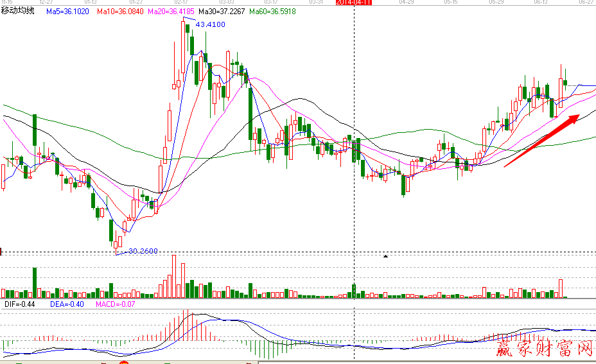Screen dimensions: 596x364
Task: Select the 30.2600 low price label
Action: [143, 251]
